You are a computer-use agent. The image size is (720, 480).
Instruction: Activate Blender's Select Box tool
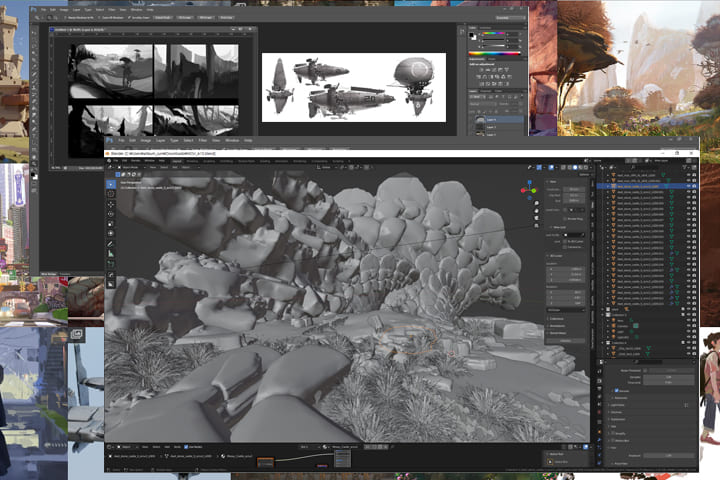click(x=111, y=184)
